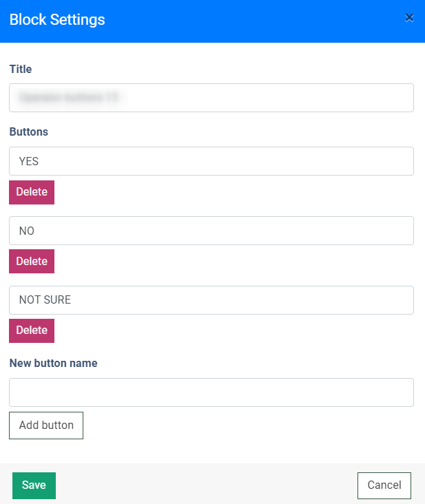Edit the NO button name field
The width and height of the screenshot is (425, 504).
pos(211,231)
